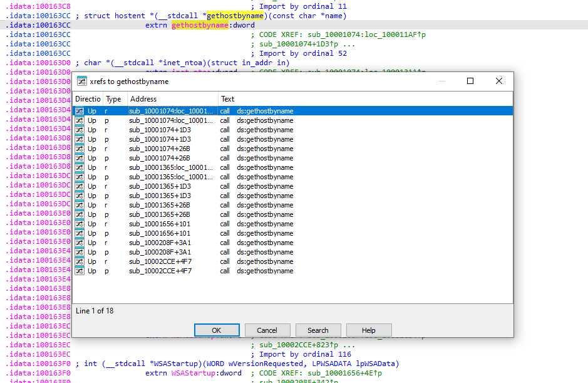Click icon of type r sub_10001074+1D3 row

tap(80, 130)
